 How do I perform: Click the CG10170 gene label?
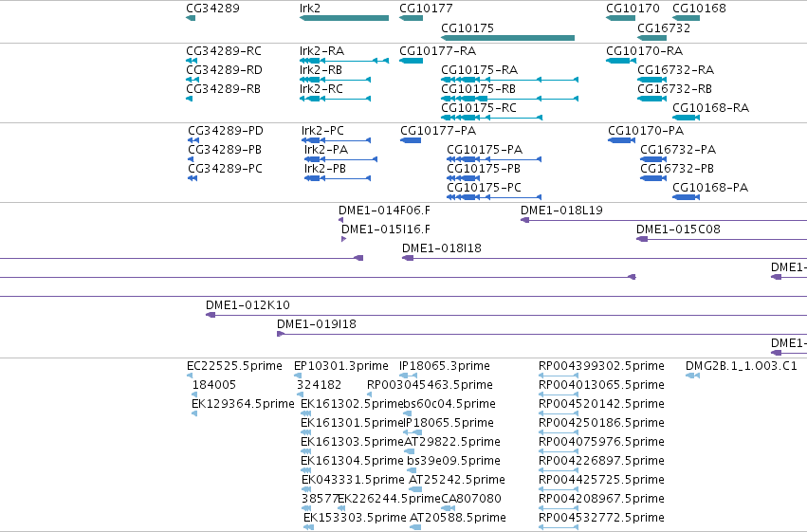[x=633, y=9]
